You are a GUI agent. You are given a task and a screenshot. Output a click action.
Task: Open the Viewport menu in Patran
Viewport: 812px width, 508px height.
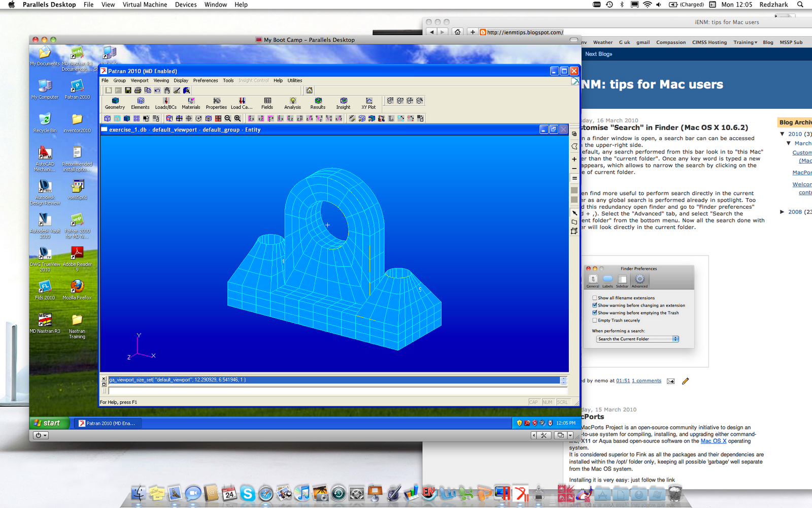pyautogui.click(x=140, y=80)
